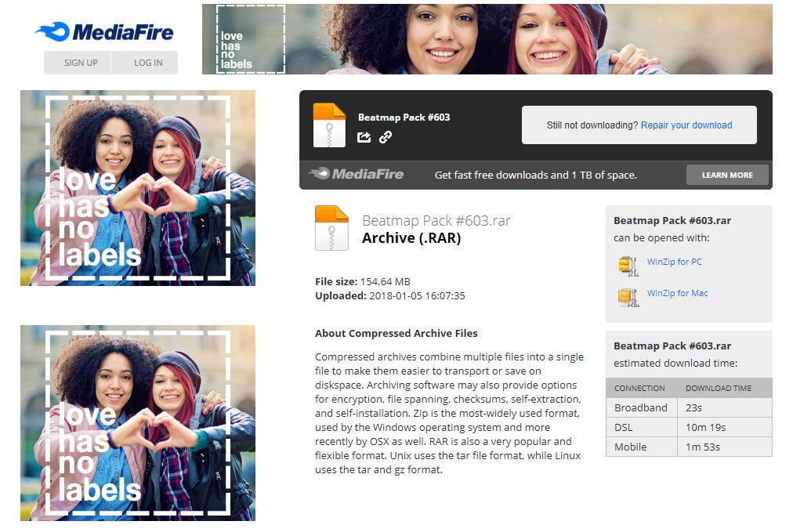Click the DOWNLOAD TIME column header
This screenshot has width=793, height=532.
pyautogui.click(x=719, y=389)
